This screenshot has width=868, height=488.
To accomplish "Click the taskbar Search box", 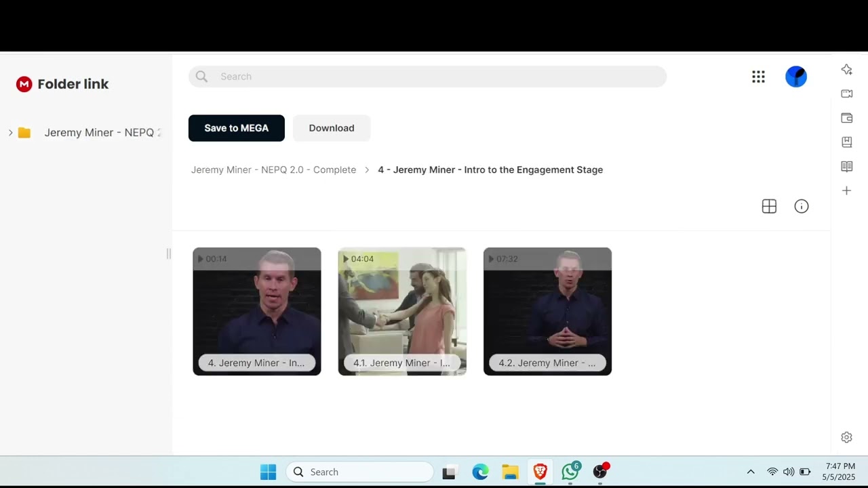I will [359, 472].
